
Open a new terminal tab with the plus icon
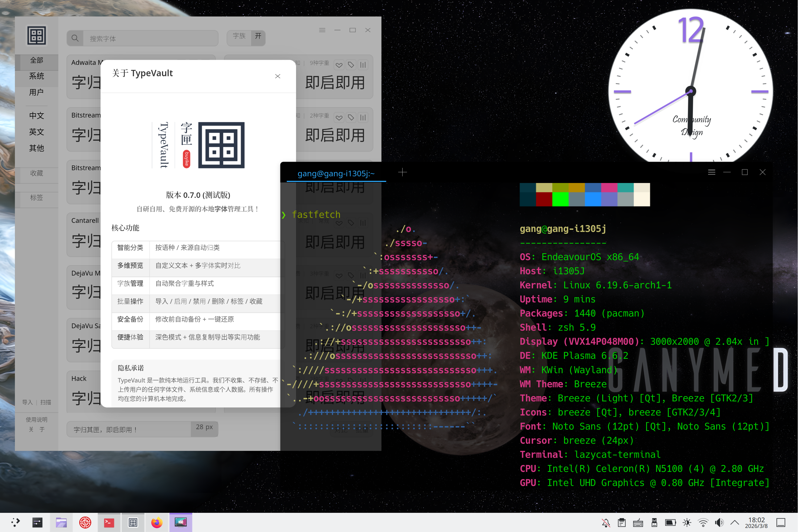[x=402, y=172]
